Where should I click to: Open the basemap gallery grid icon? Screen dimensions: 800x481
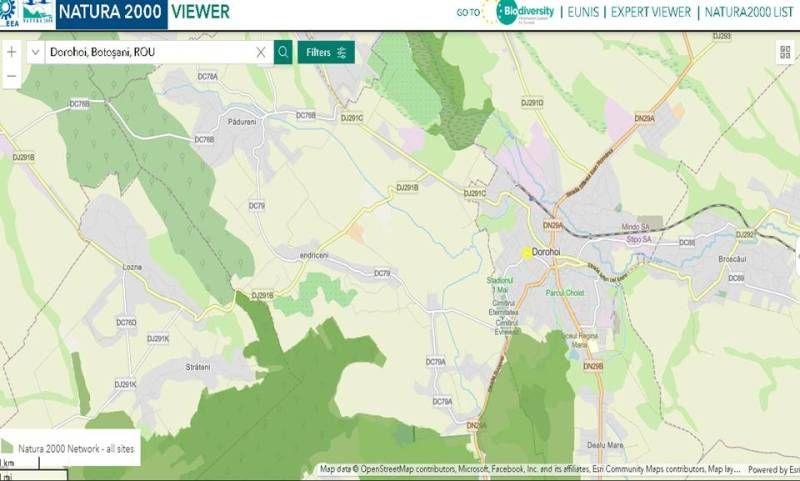pos(787,52)
